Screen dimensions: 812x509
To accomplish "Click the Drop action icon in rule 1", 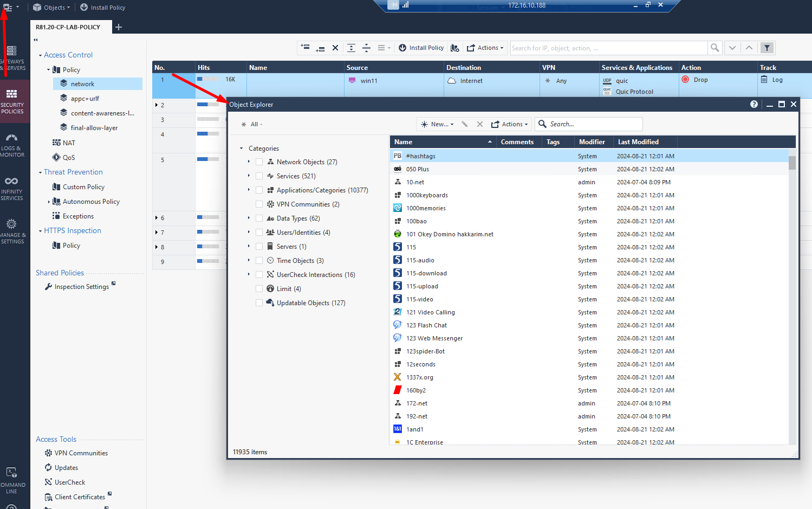I will pyautogui.click(x=685, y=80).
